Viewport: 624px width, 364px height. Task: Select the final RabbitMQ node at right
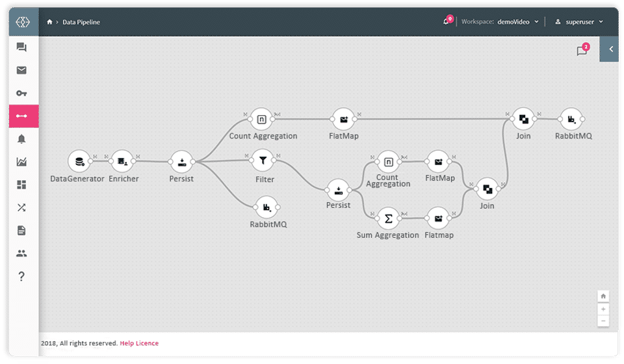pos(571,119)
